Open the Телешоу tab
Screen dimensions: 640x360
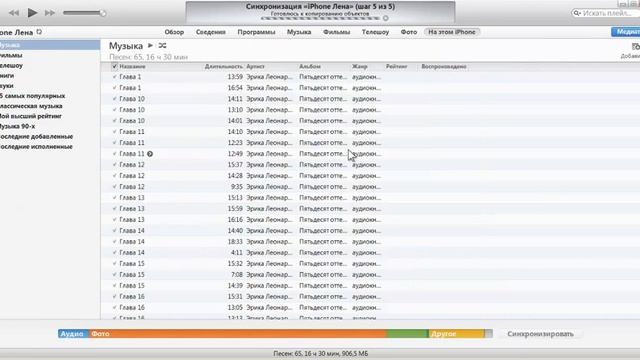(375, 32)
